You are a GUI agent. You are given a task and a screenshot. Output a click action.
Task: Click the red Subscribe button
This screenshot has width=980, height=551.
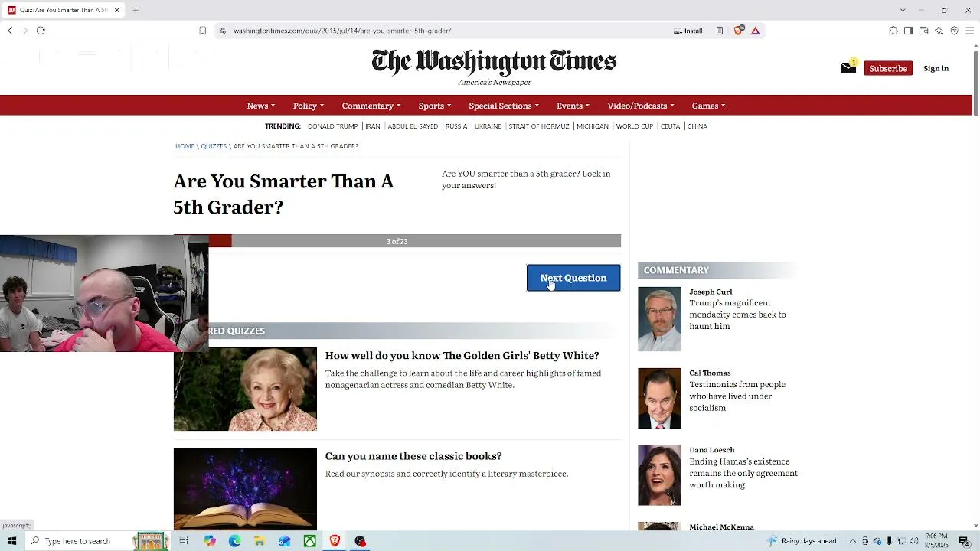pyautogui.click(x=888, y=68)
